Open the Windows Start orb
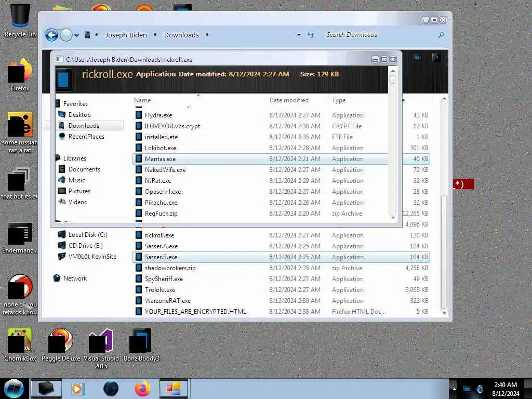This screenshot has height=399, width=532. pyautogui.click(x=14, y=389)
